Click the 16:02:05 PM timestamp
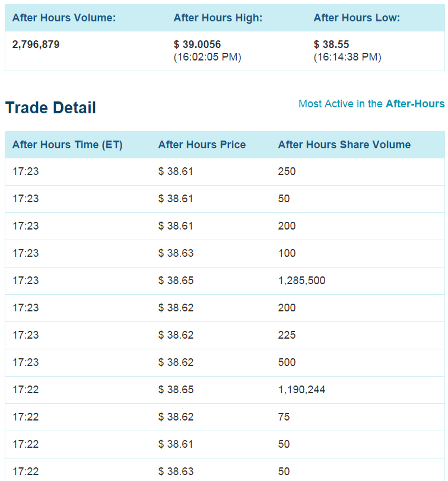Image resolution: width=448 pixels, height=481 pixels. [207, 57]
